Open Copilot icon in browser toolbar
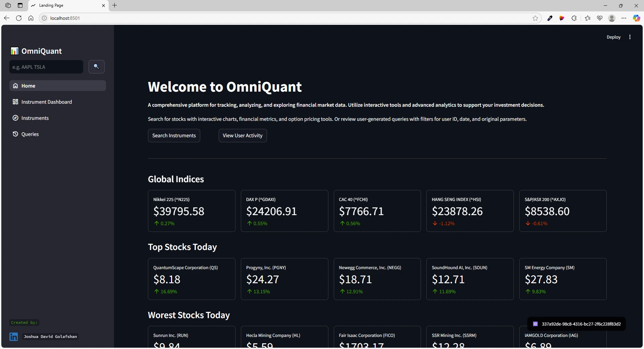This screenshot has height=349, width=644. click(x=636, y=18)
